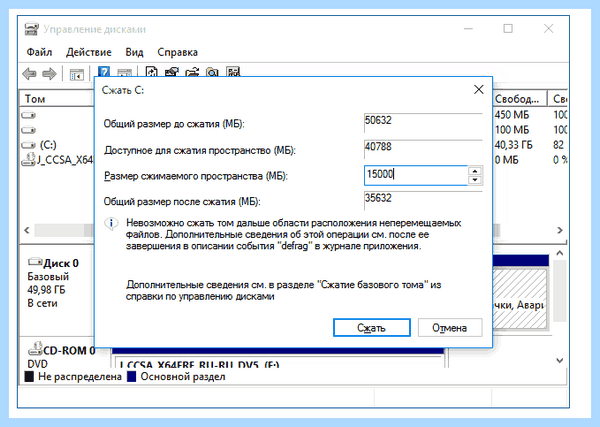Click the blue Основной раздел legend swatch

coord(132,376)
